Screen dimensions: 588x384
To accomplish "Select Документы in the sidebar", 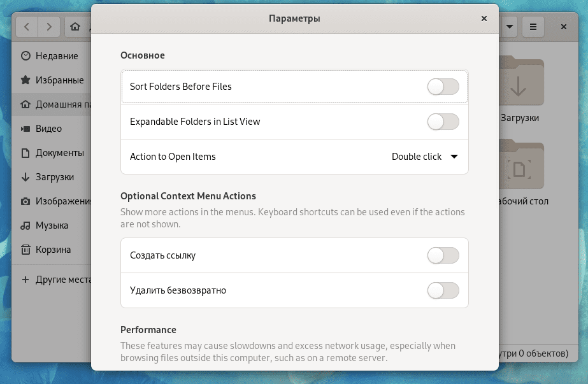I will 59,153.
